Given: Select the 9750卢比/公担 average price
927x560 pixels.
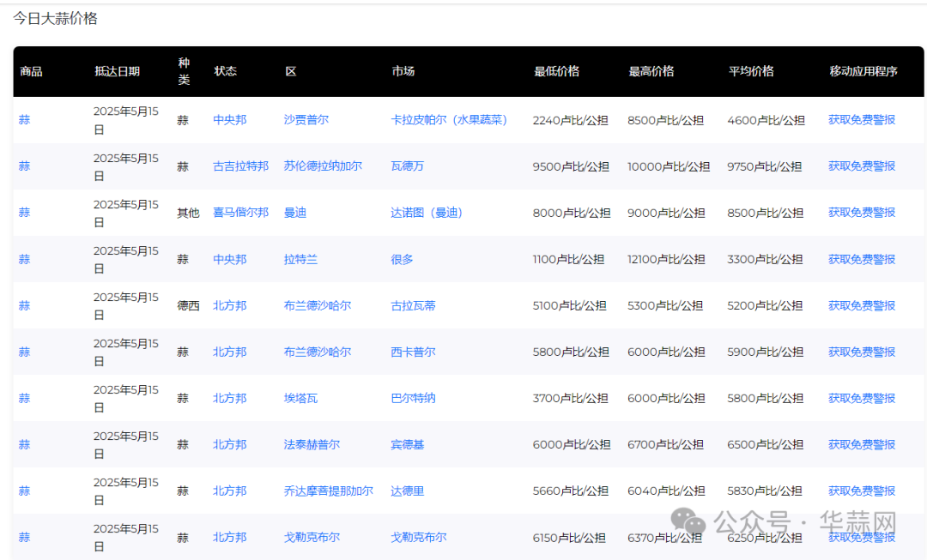Looking at the screenshot, I should point(765,166).
